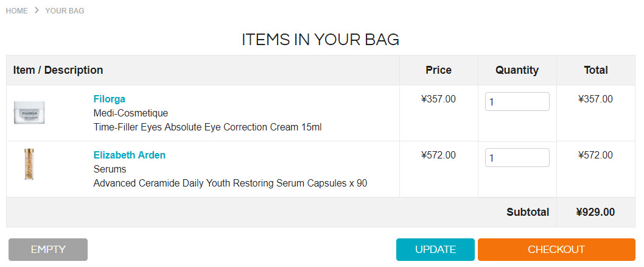
Task: Open the Filorga brand link
Action: 109,99
